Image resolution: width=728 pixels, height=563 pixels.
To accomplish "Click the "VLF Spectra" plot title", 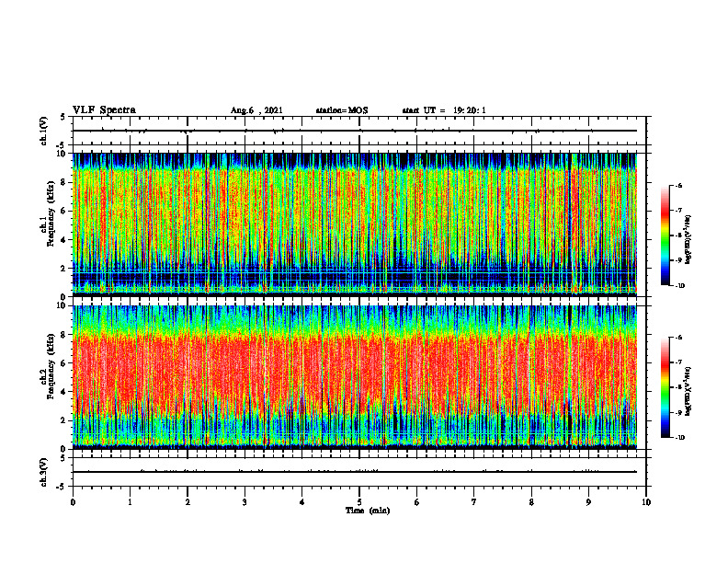I will coord(104,109).
